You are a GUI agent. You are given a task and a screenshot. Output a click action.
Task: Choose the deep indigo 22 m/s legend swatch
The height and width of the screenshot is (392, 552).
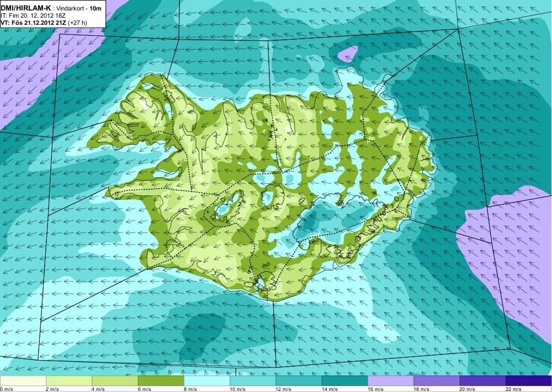tap(529, 381)
